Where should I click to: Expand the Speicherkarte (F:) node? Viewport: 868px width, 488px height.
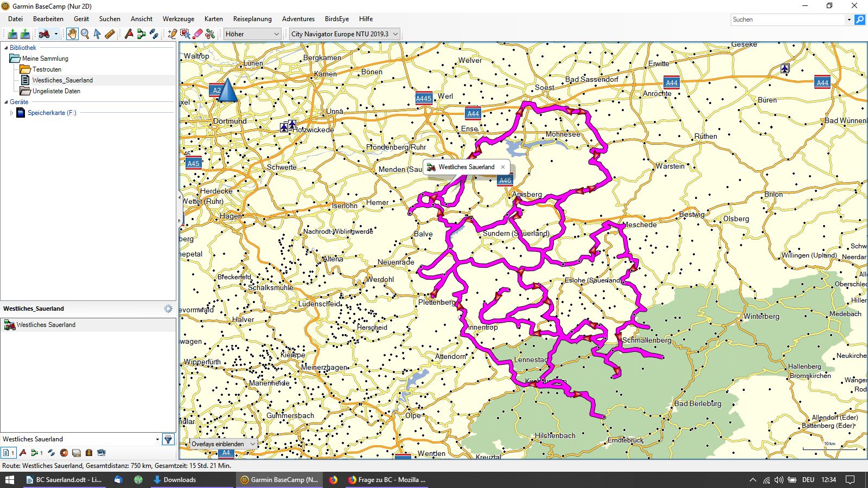pos(11,113)
